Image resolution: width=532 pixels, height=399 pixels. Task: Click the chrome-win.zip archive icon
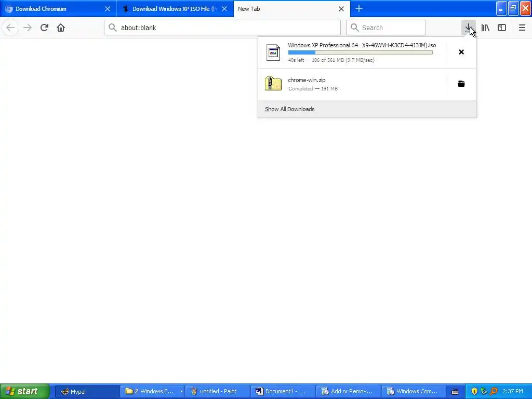point(273,84)
